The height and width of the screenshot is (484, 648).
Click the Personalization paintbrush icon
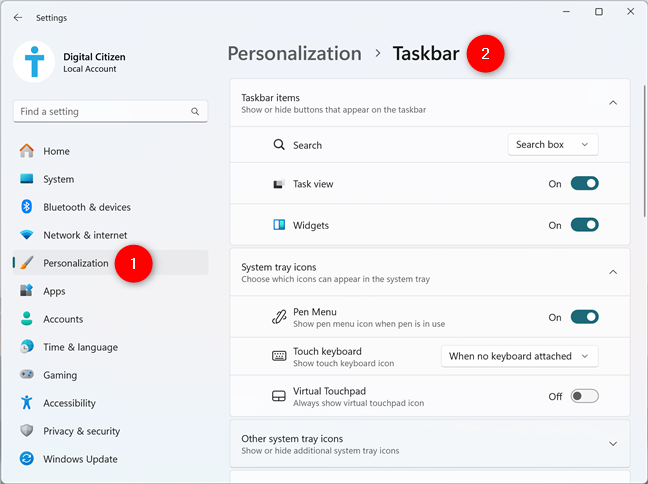[26, 263]
